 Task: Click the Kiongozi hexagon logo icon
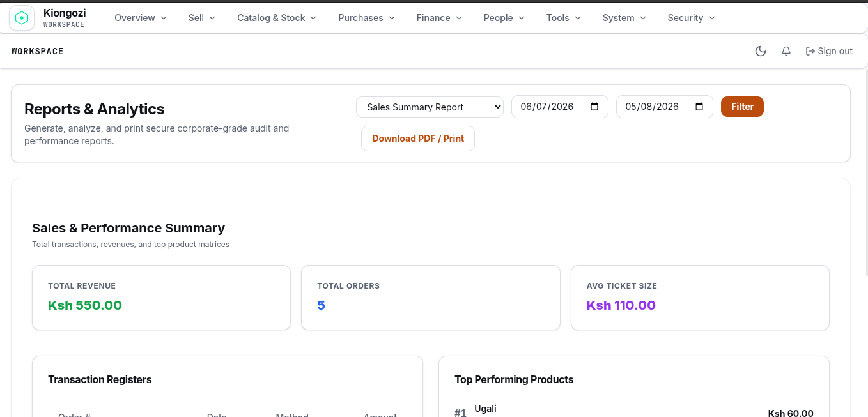click(x=22, y=18)
